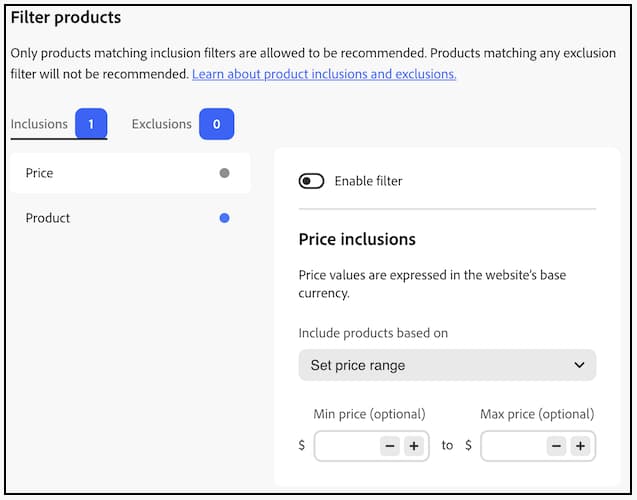637x500 pixels.
Task: Turn on the Enable filter switch
Action: (311, 181)
